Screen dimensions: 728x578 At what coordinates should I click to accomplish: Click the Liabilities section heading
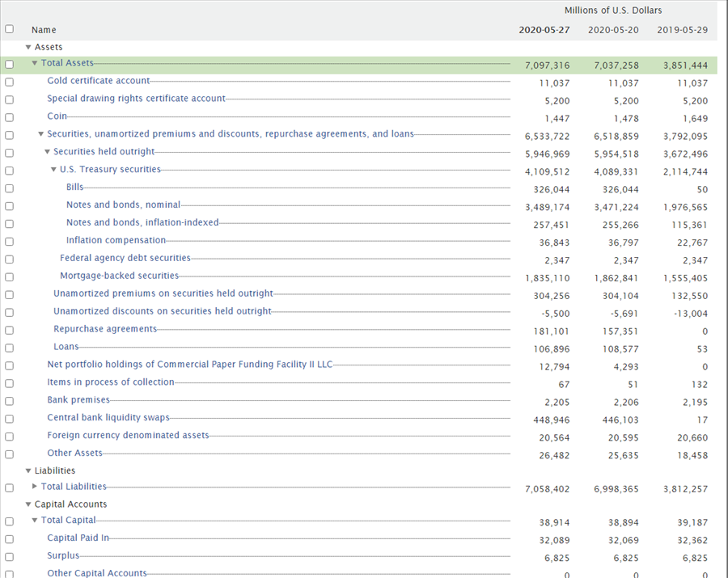click(55, 470)
